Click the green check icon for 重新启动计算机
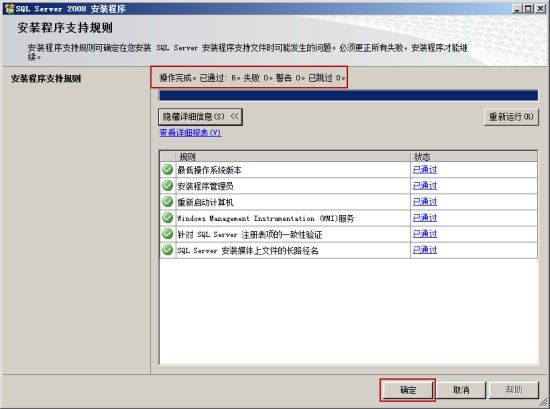This screenshot has height=409, width=550. tap(168, 202)
